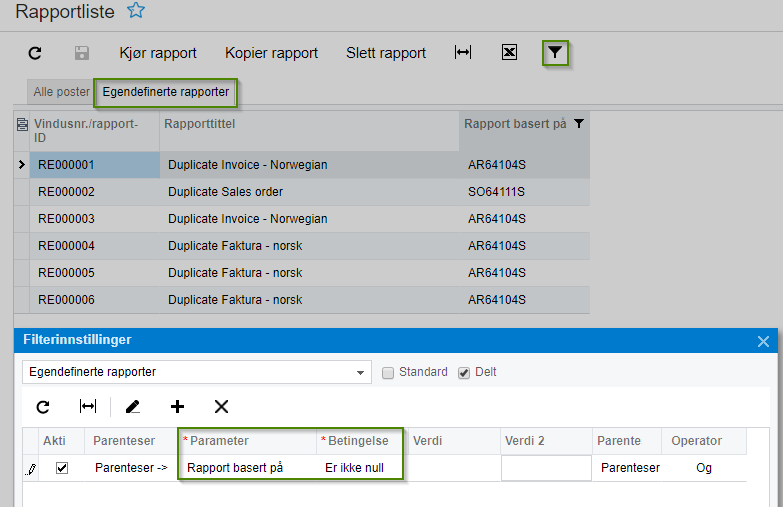
Task: Click the favorite star next to Rapportliste
Action: point(136,11)
